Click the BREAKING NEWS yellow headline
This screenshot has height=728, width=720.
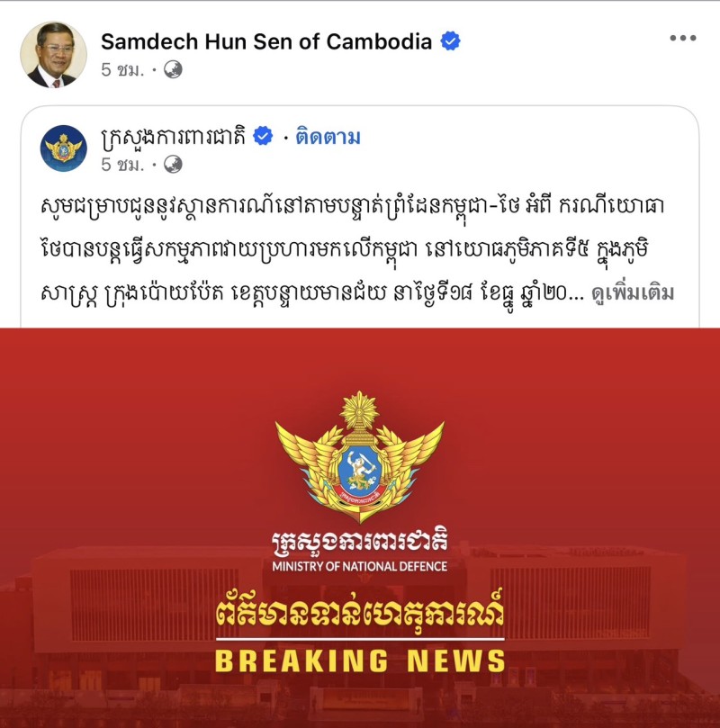360,661
